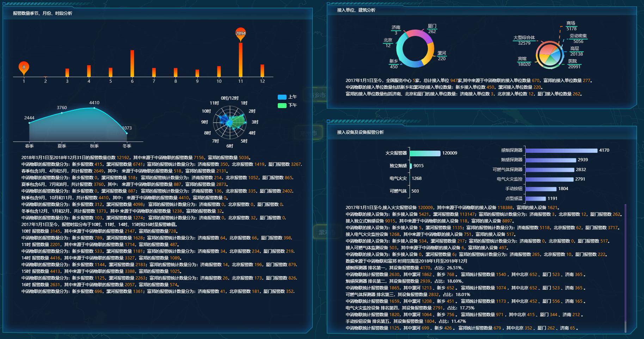This screenshot has width=644, height=339.
Task: Click the 2894 peak pin above month 11
Action: coord(240,34)
